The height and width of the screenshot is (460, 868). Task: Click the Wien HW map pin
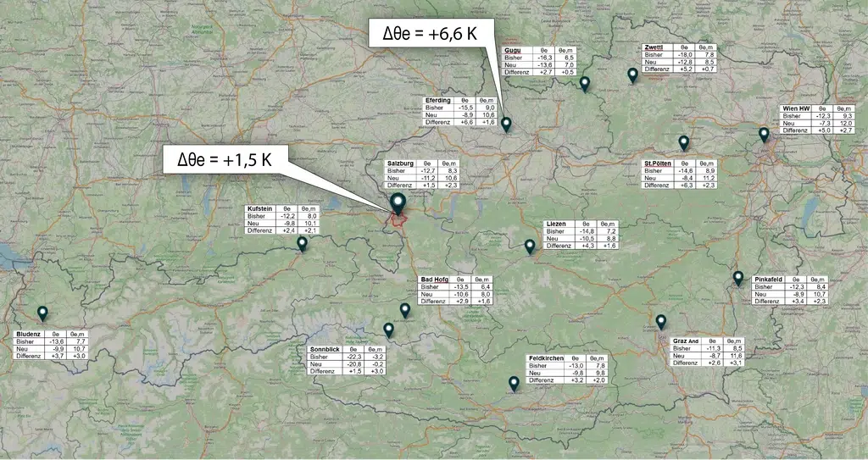pyautogui.click(x=764, y=135)
